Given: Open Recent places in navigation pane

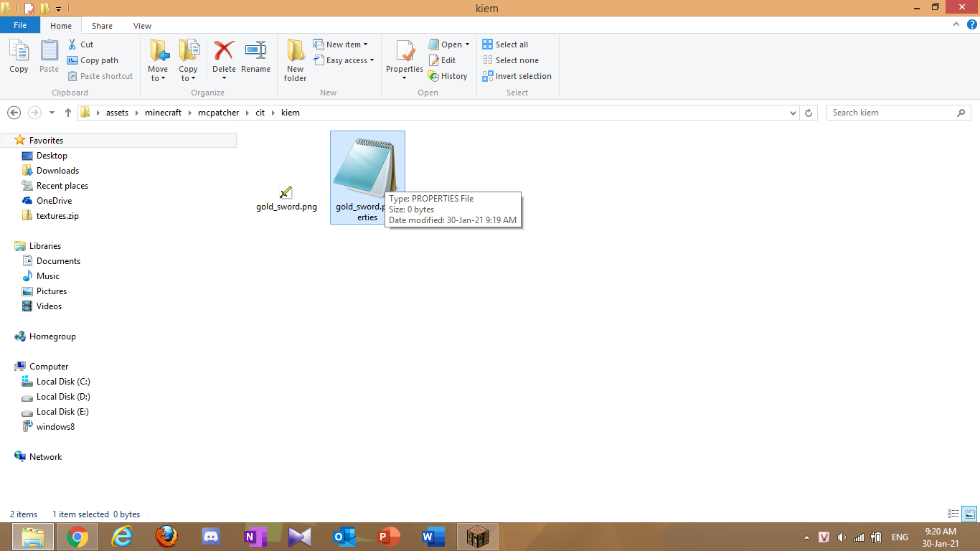Looking at the screenshot, I should (62, 186).
